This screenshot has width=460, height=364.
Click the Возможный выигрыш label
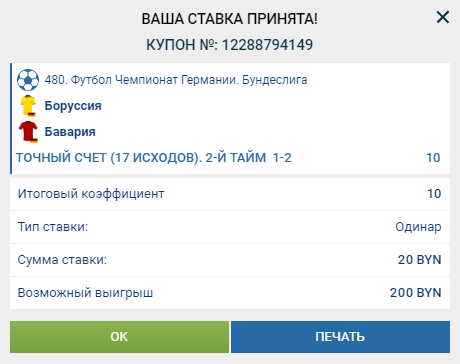(85, 293)
